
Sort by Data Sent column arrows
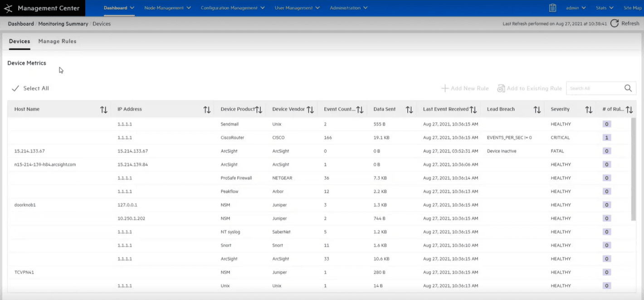[409, 109]
